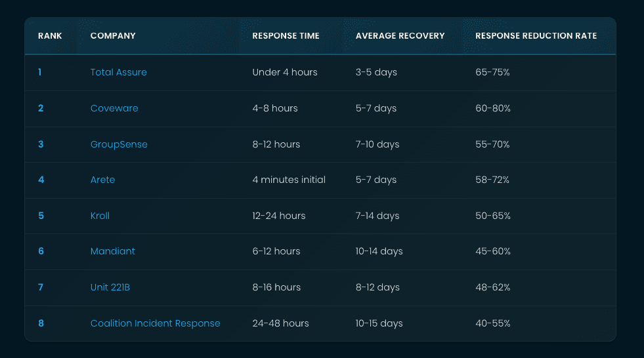Select the "4-8 hours" response time cell
Image resolution: width=644 pixels, height=358 pixels.
pyautogui.click(x=275, y=108)
